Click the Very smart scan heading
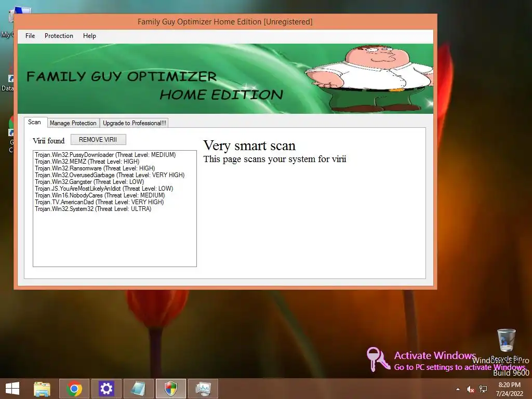532x399 pixels. 249,145
